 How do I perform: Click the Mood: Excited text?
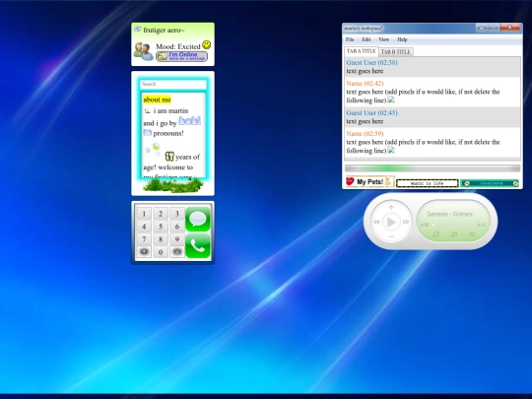click(178, 46)
